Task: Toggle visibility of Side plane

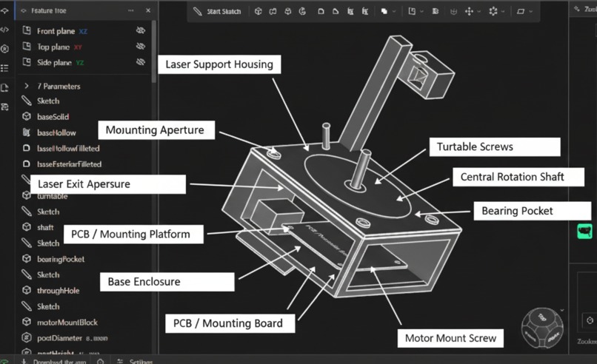Action: 141,62
